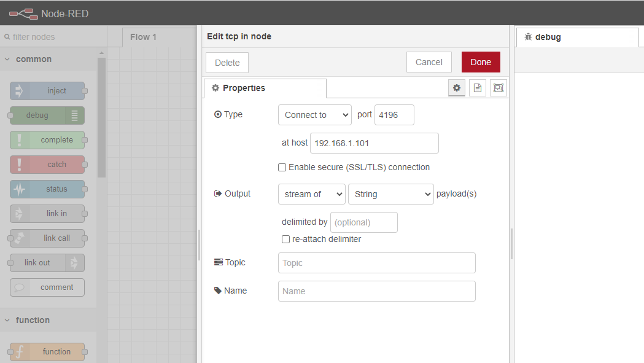Open node properties gear icon

click(x=456, y=88)
